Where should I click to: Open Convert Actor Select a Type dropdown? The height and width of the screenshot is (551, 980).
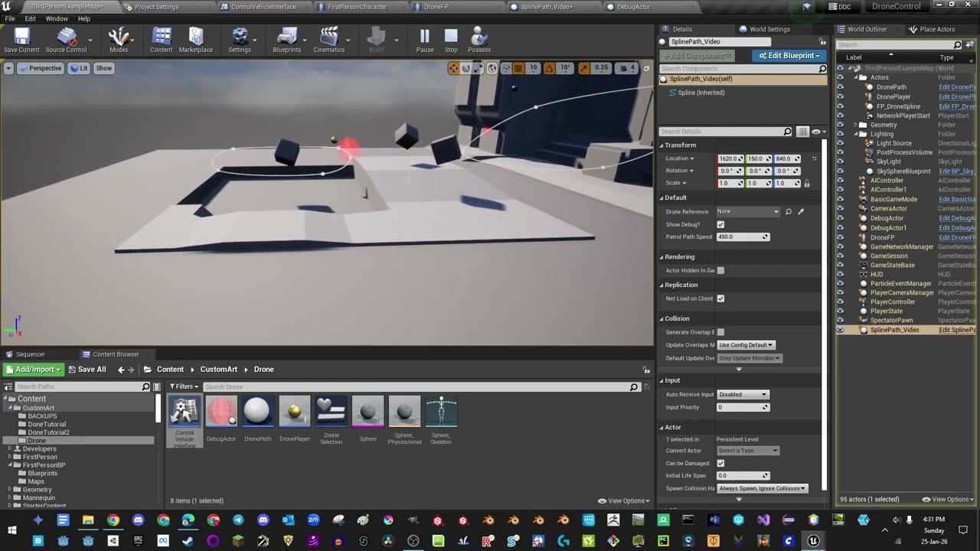pyautogui.click(x=748, y=451)
